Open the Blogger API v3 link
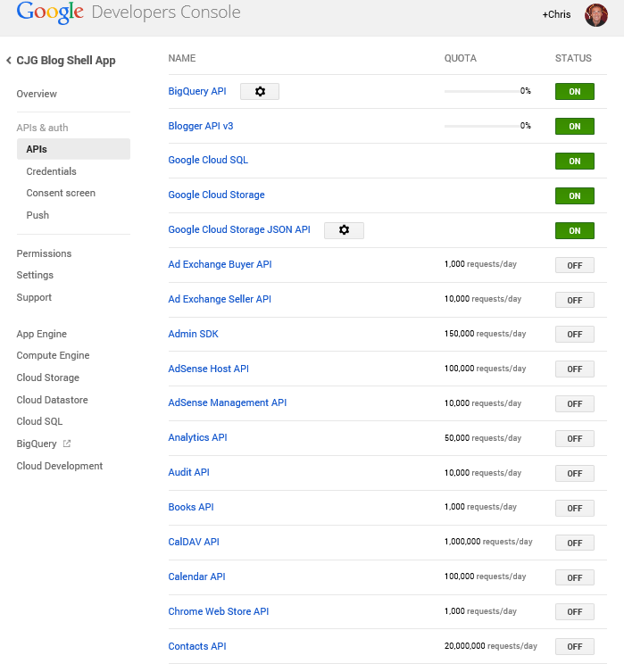 [x=201, y=126]
